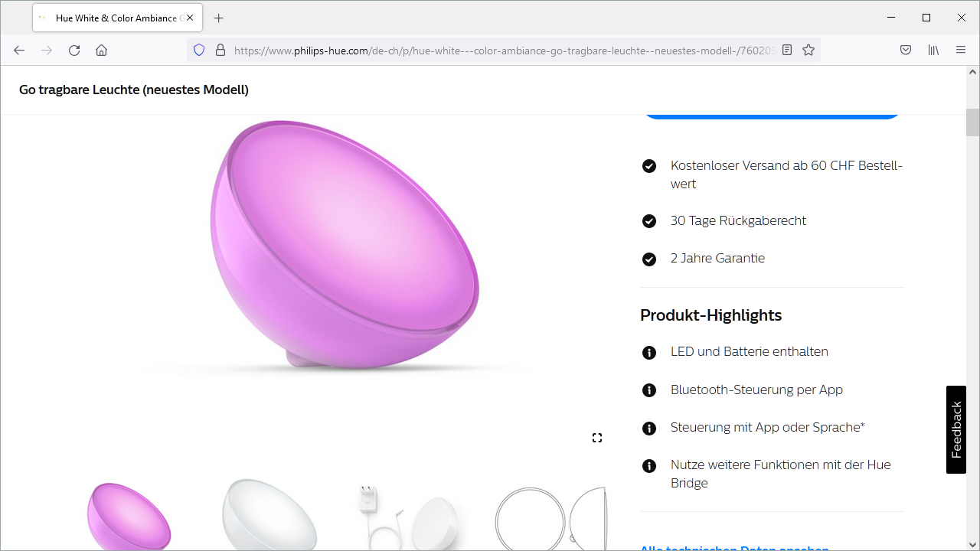980x551 pixels.
Task: Click checkmark beside 2 Jahre Garantie
Action: pos(649,259)
